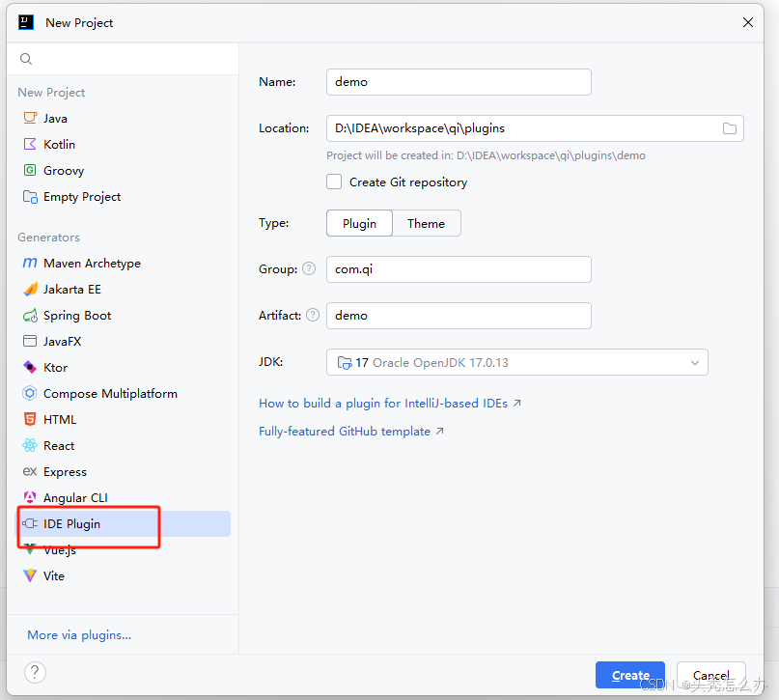This screenshot has height=700, width=779.
Task: Click the Groovy icon in sidebar
Action: coord(30,170)
